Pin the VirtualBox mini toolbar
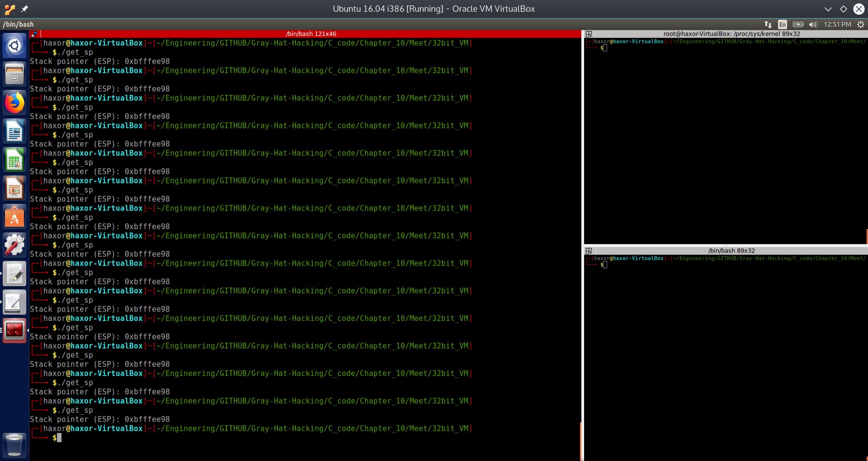Screen dimensions: 868x461 pos(24,9)
